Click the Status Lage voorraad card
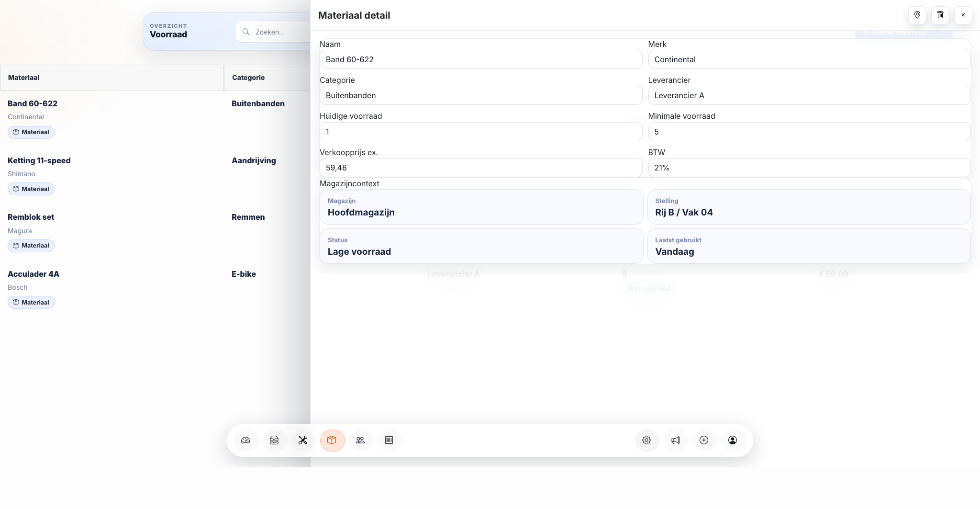The image size is (980, 509). [481, 246]
